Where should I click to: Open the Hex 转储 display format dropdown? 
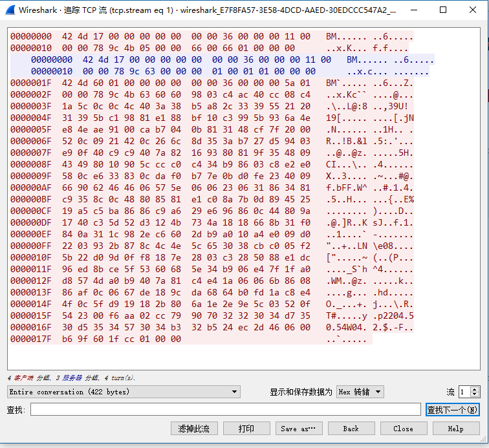360,392
